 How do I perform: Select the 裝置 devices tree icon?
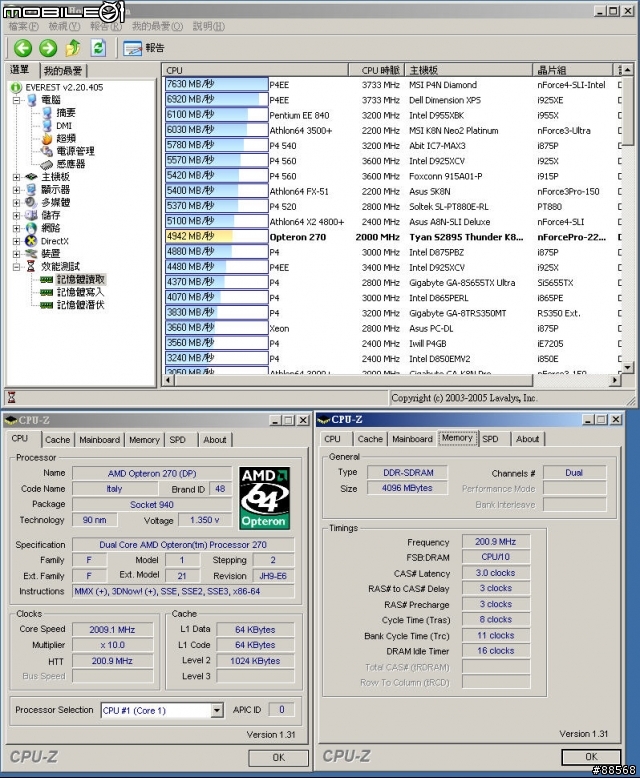pos(32,254)
